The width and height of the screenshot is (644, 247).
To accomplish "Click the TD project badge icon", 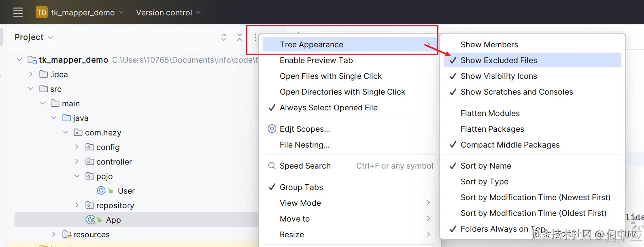I will point(41,13).
